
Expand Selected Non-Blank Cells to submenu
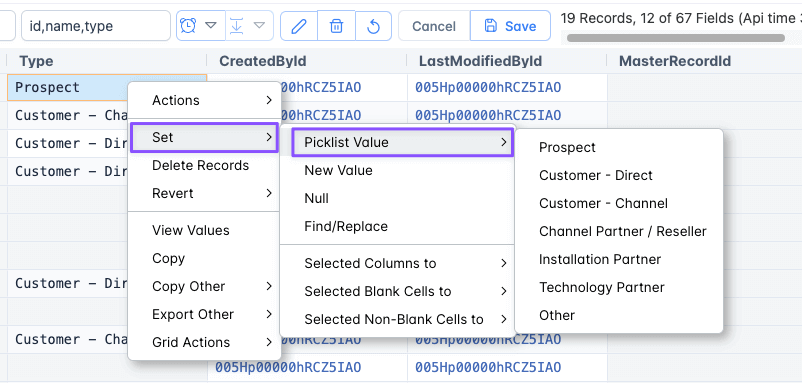(397, 320)
